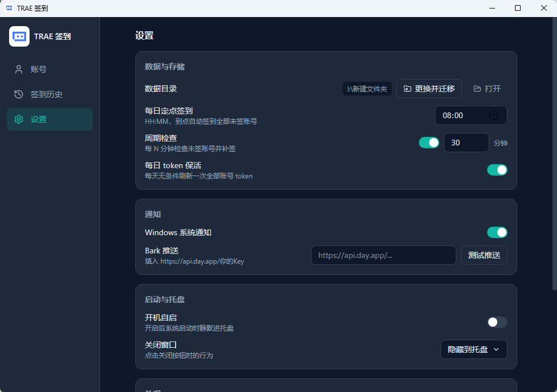Click the 账号 person icon
Viewport: 557px width, 392px height.
18,69
